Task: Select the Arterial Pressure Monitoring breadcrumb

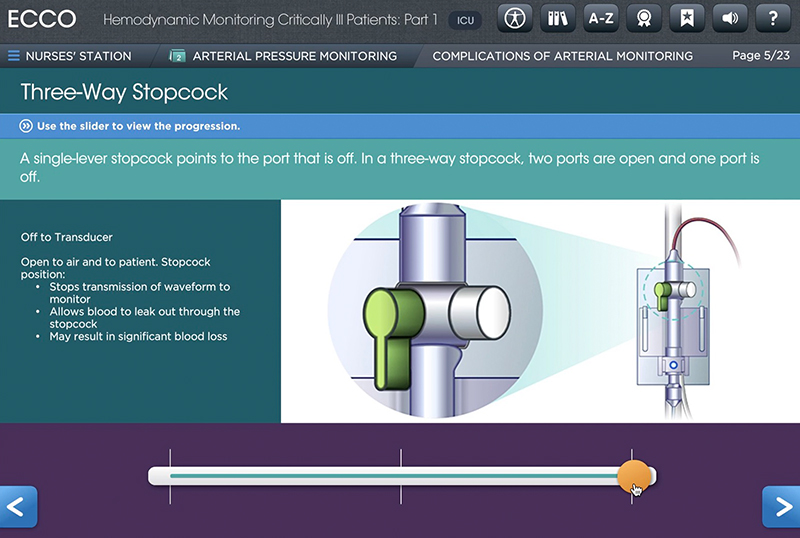Action: (x=294, y=56)
